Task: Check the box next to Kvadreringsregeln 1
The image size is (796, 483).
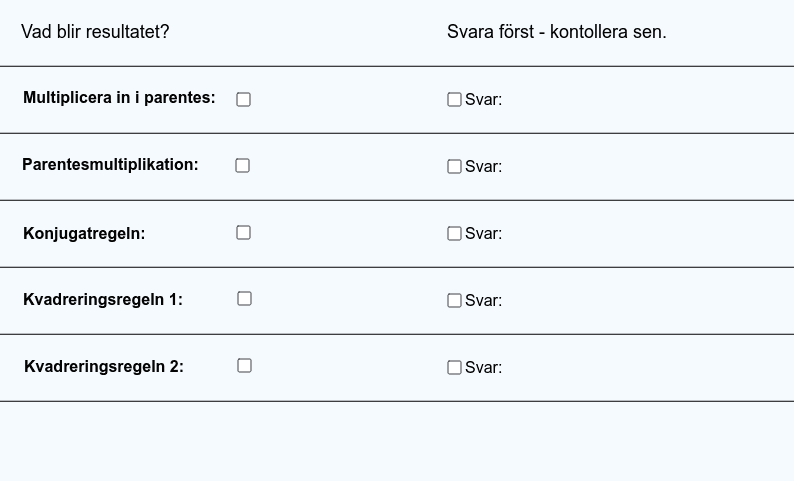Action: (x=245, y=299)
